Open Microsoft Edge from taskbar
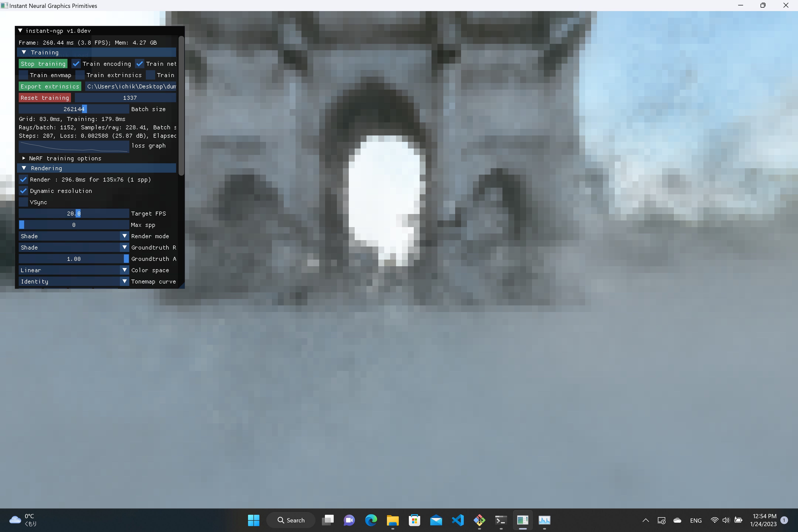Image resolution: width=798 pixels, height=532 pixels. pos(371,520)
